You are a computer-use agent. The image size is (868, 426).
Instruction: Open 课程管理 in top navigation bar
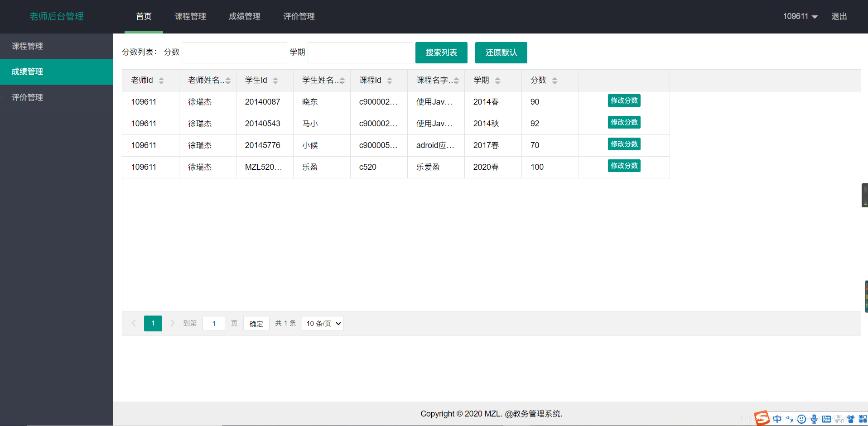[x=190, y=16]
